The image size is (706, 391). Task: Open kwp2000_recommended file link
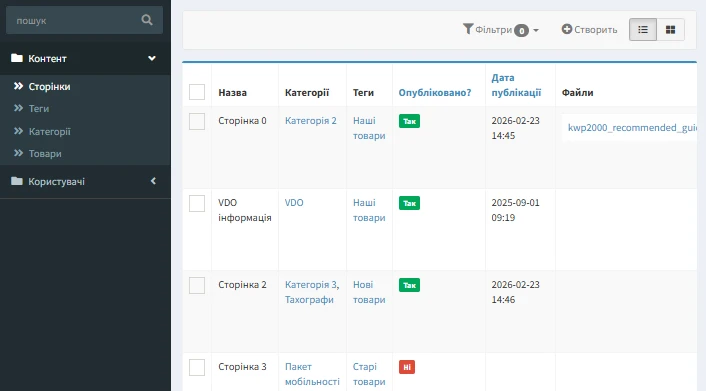tap(632, 128)
